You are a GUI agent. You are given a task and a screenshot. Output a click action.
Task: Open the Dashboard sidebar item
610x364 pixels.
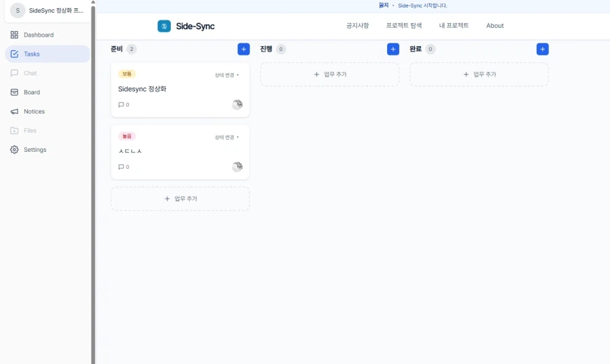[47, 35]
